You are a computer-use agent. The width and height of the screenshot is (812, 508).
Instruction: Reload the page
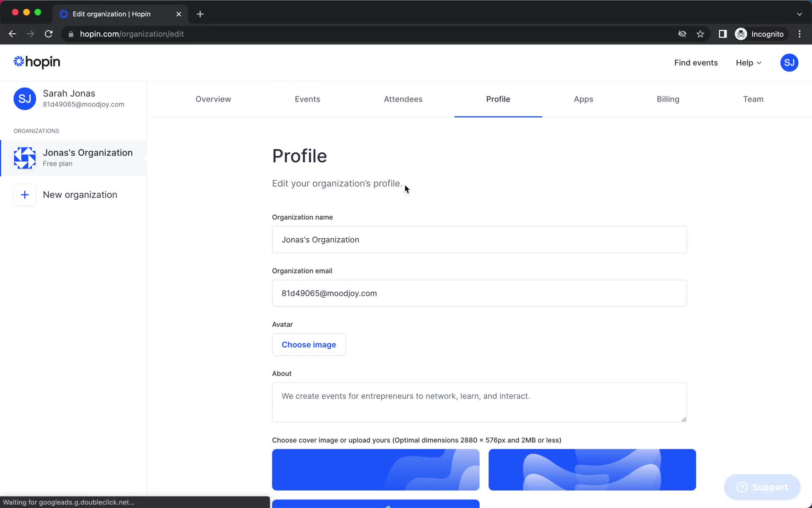pyautogui.click(x=49, y=34)
